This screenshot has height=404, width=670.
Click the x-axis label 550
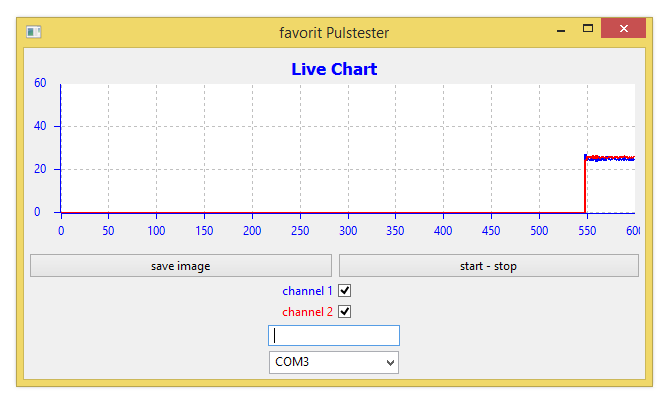click(587, 231)
